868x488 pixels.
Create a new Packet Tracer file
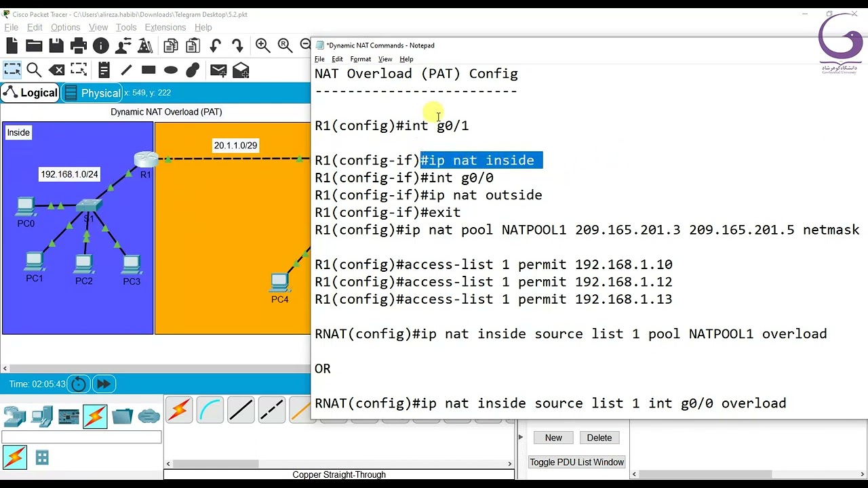coord(12,46)
